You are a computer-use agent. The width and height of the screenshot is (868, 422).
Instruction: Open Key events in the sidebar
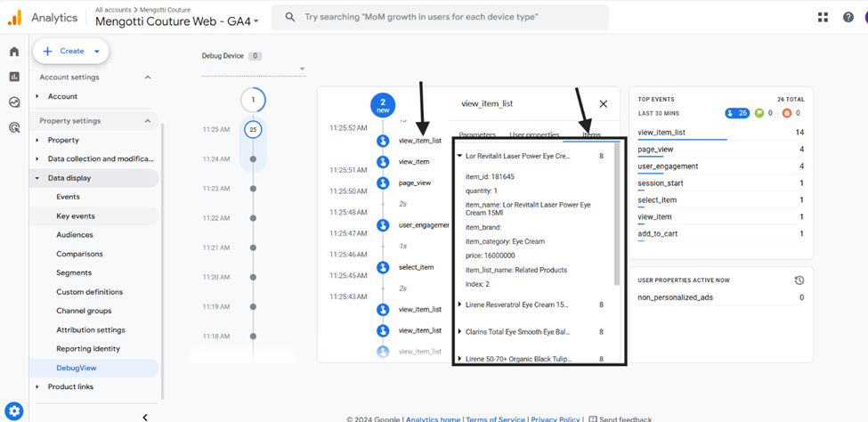(76, 216)
